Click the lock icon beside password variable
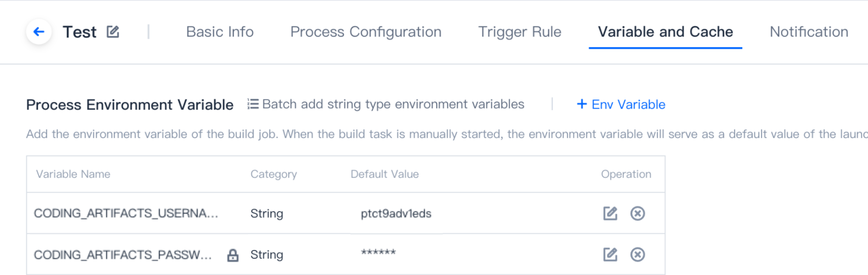Image resolution: width=868 pixels, height=275 pixels. [233, 255]
